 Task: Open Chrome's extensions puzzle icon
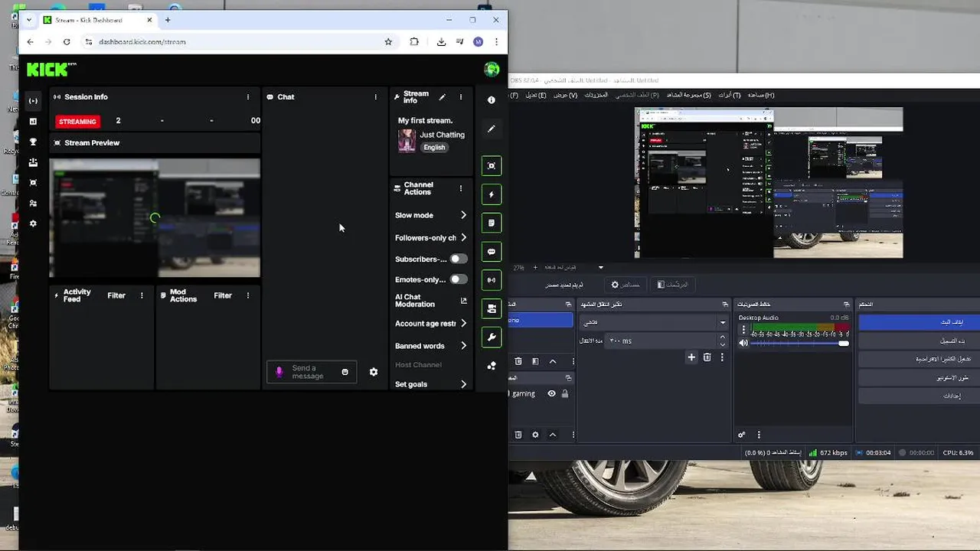(414, 42)
